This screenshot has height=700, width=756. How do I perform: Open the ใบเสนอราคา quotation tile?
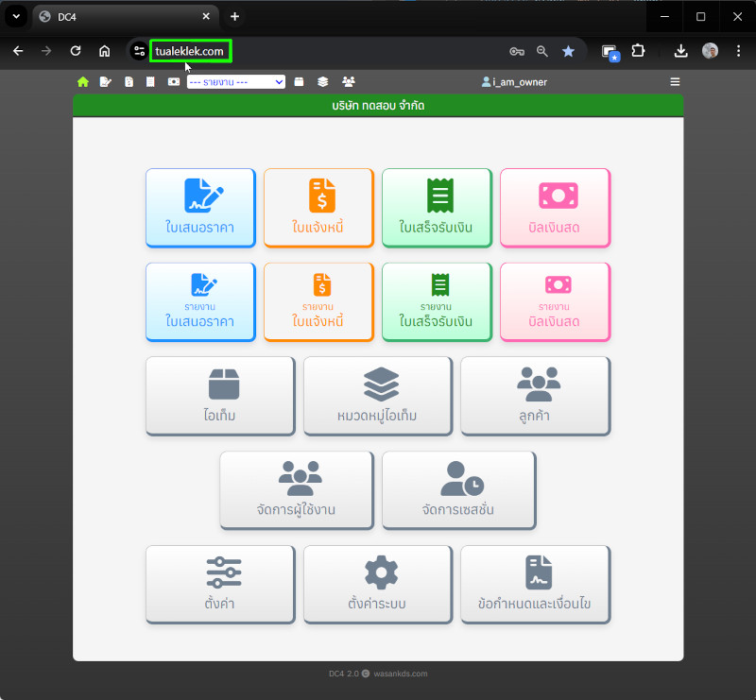point(200,207)
